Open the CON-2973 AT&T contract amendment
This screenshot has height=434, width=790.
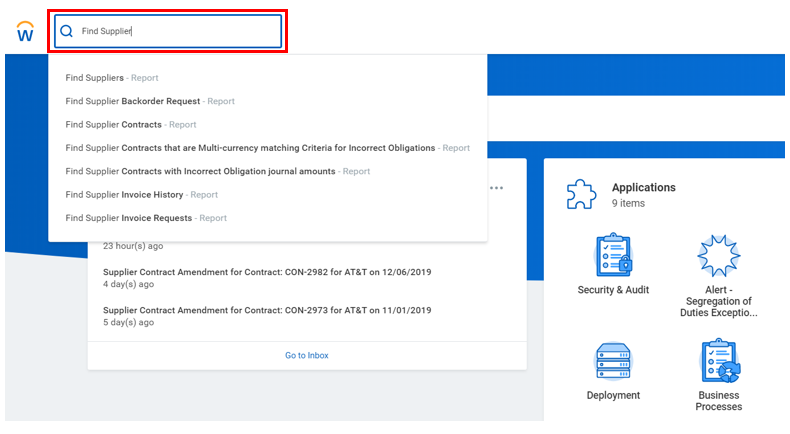pos(267,310)
